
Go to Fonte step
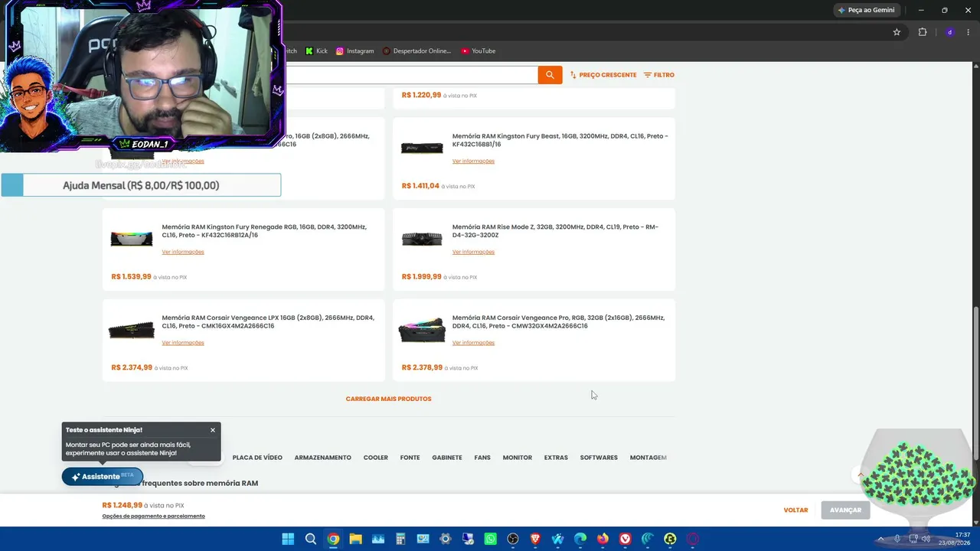[410, 458]
